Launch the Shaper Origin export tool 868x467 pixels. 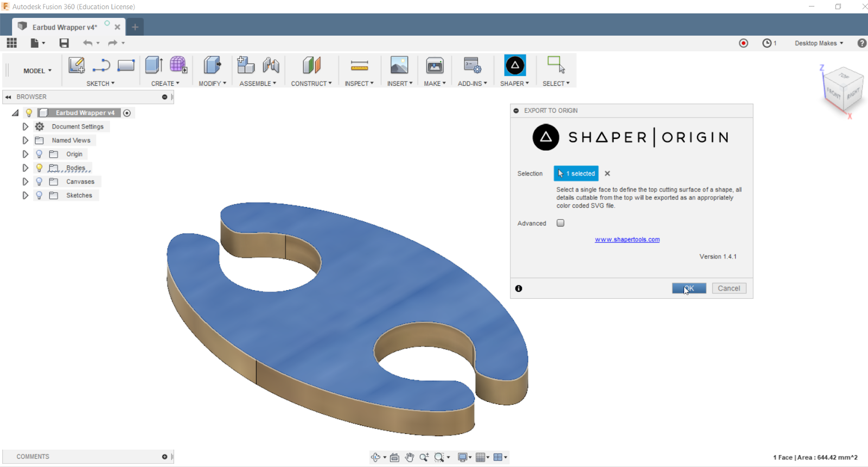pos(515,66)
